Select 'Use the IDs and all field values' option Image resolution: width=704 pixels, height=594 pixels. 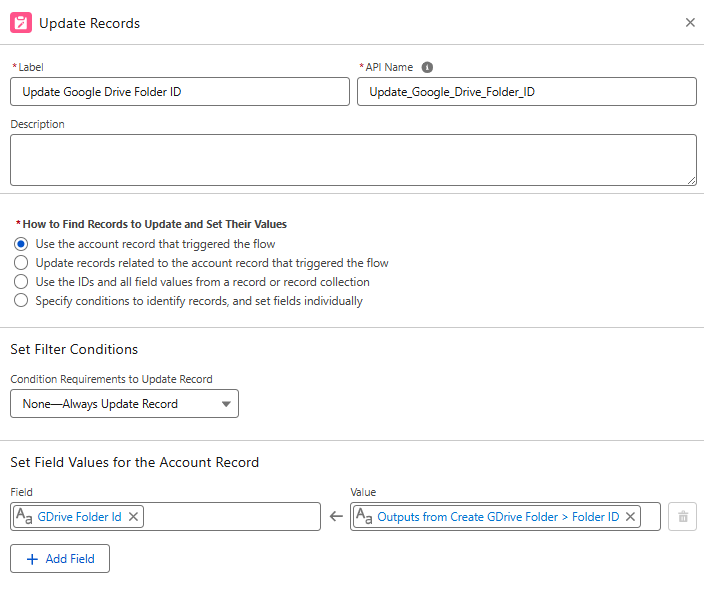[x=21, y=282]
